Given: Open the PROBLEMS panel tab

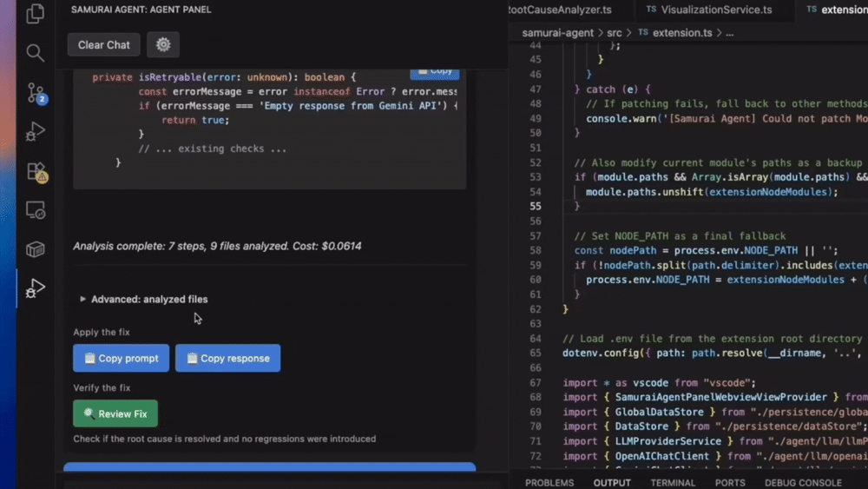Looking at the screenshot, I should pos(549,482).
